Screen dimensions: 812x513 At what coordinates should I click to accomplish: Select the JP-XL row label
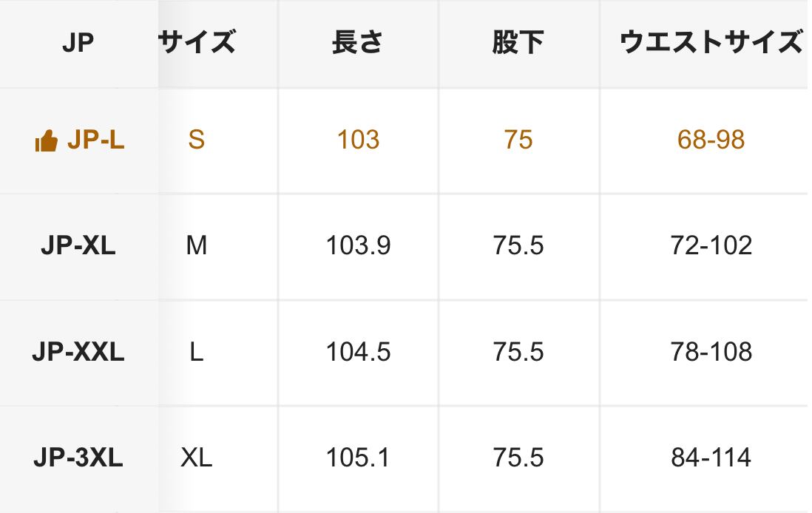pos(78,245)
